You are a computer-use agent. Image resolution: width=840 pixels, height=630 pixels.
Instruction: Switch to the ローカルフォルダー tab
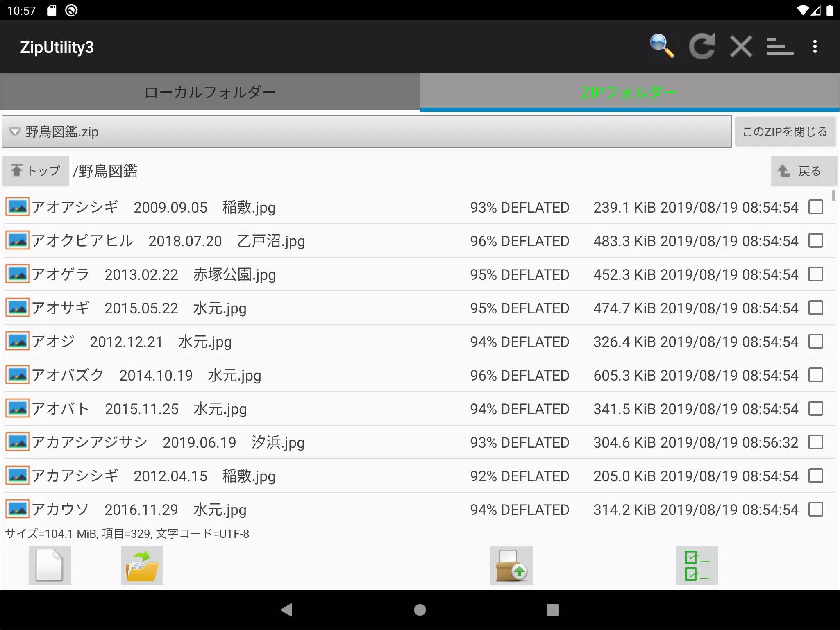210,92
